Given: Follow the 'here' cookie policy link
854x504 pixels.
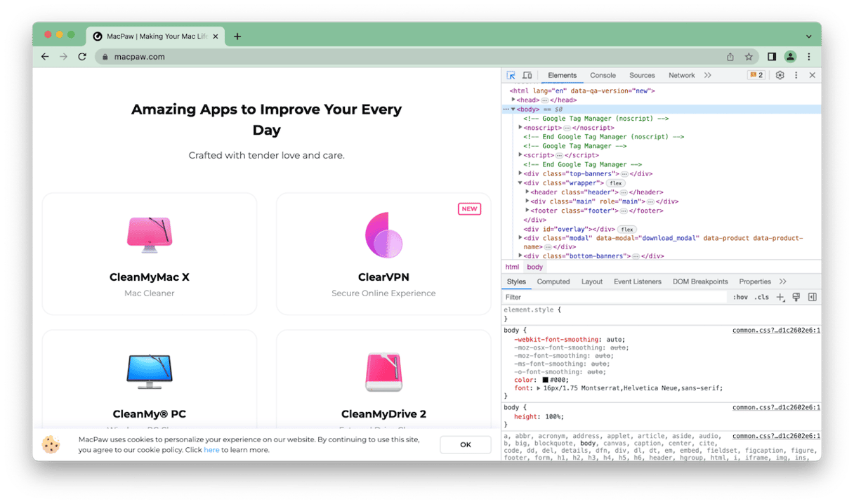Looking at the screenshot, I should [x=211, y=450].
